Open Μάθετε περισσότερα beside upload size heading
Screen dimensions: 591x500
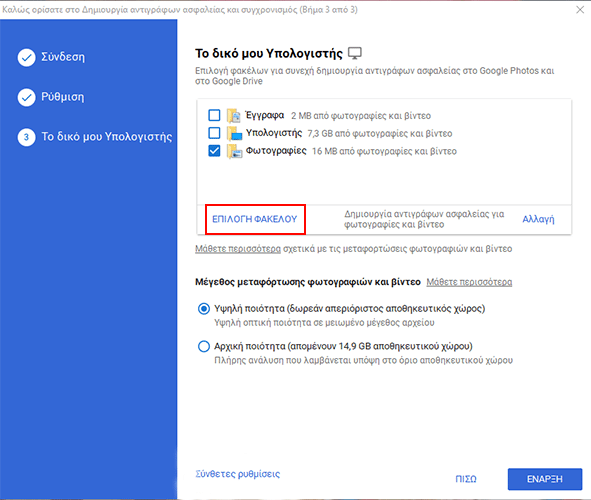[469, 282]
